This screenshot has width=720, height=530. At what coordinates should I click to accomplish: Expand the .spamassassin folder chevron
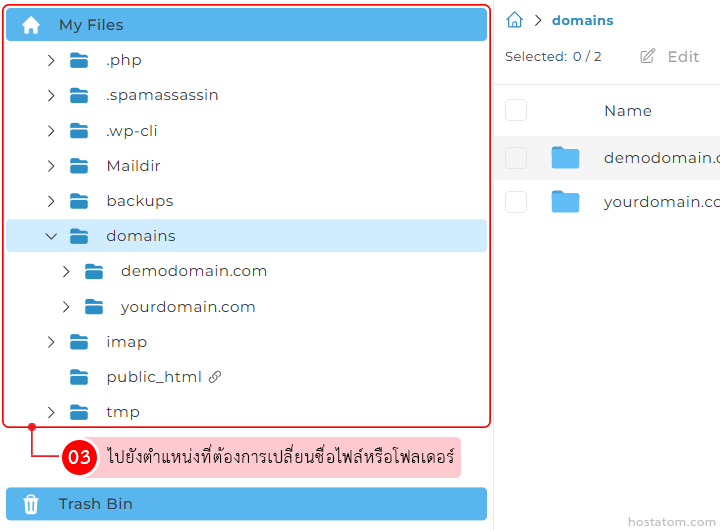click(51, 96)
